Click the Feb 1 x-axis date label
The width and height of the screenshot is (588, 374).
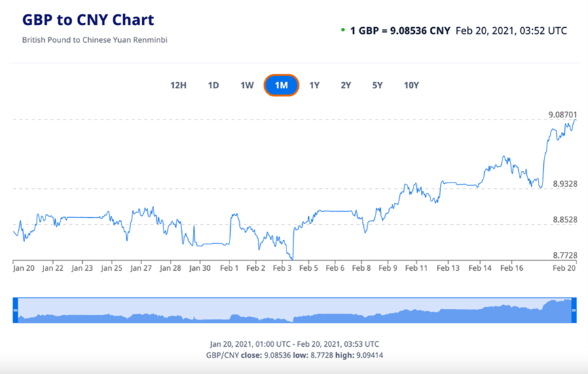pyautogui.click(x=230, y=268)
